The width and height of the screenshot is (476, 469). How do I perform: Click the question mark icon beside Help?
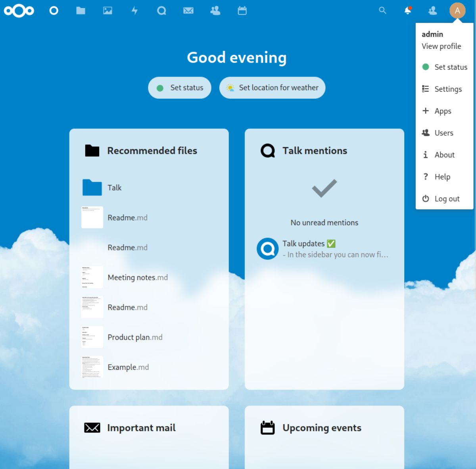click(x=426, y=177)
